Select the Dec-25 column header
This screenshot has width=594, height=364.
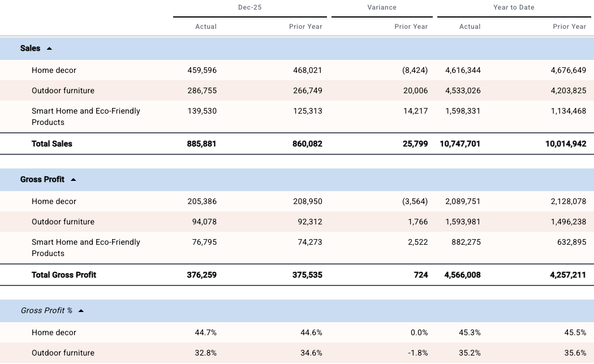point(249,7)
